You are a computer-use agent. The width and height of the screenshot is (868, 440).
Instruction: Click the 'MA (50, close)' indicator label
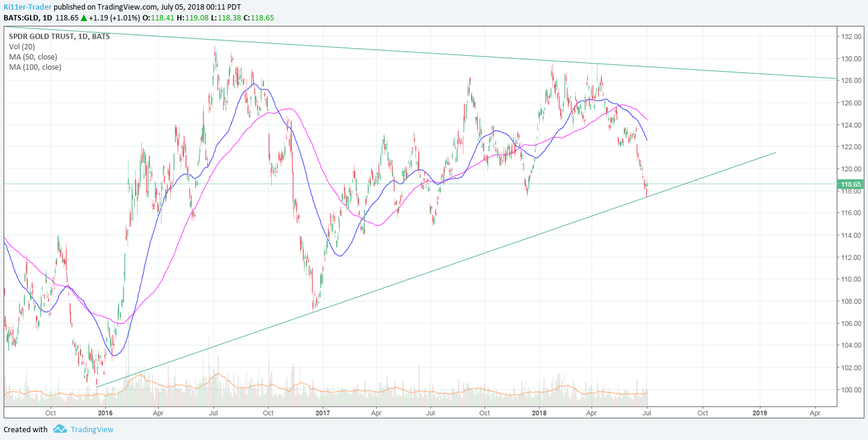tap(33, 57)
